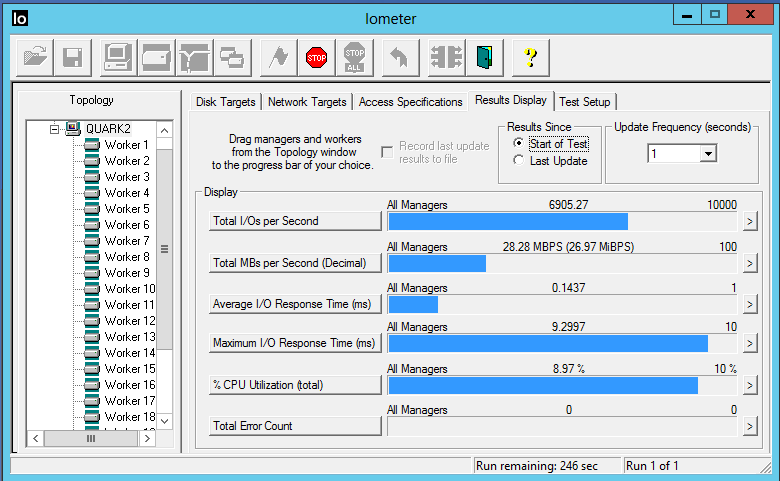Switch to Disk Targets tab
This screenshot has height=481, width=780.
click(x=225, y=102)
